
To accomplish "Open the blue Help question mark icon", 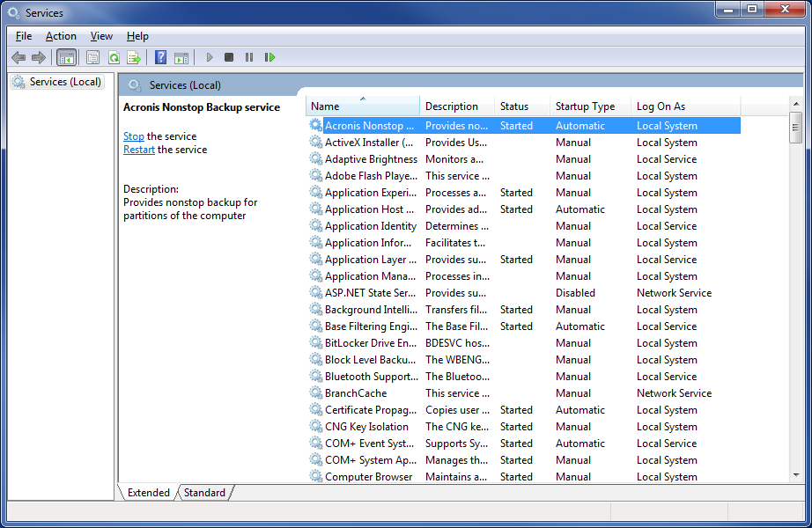I will (x=160, y=57).
